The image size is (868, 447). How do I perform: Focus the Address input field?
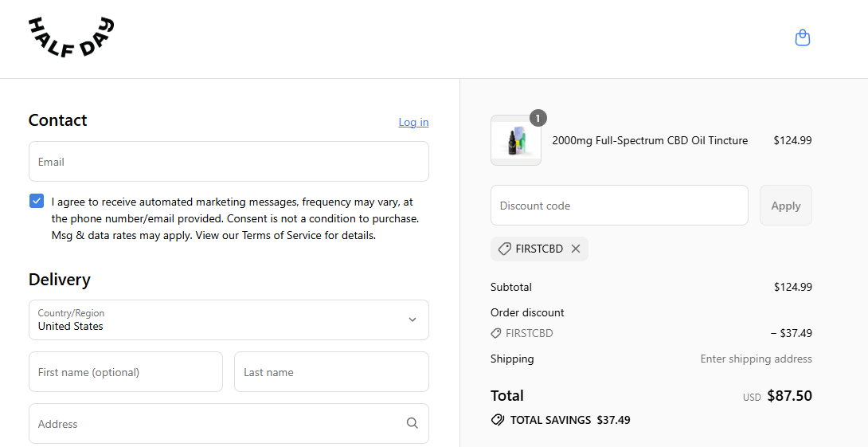pos(229,423)
